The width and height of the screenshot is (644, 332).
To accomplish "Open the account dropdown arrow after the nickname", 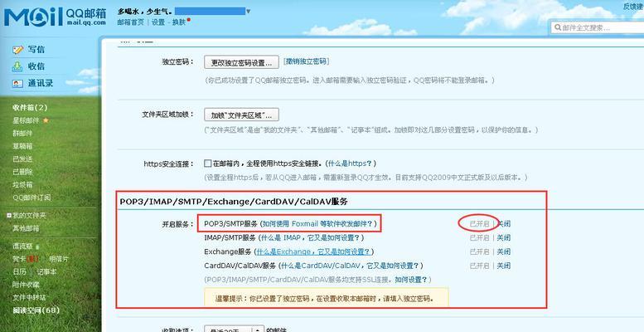I will point(248,12).
